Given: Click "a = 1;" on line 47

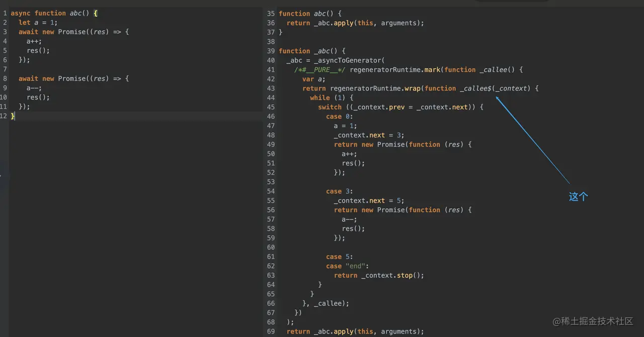Looking at the screenshot, I should 345,126.
